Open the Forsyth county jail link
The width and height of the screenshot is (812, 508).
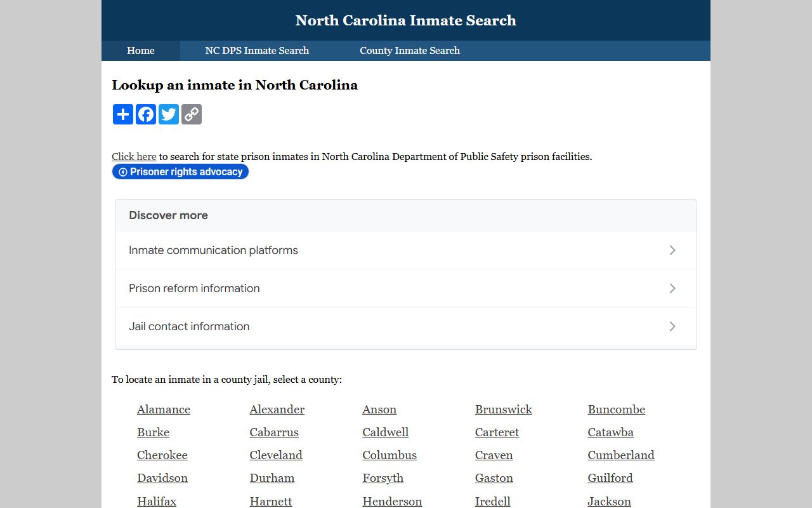(x=383, y=478)
